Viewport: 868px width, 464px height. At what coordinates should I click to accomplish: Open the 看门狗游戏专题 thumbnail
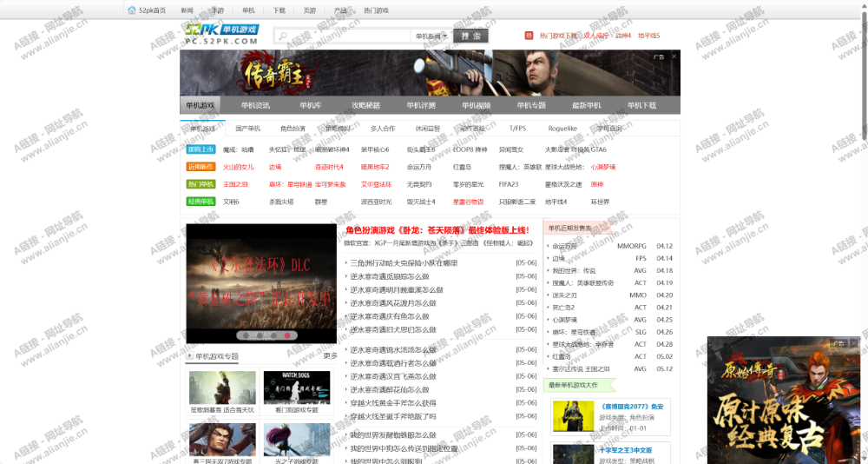[297, 388]
